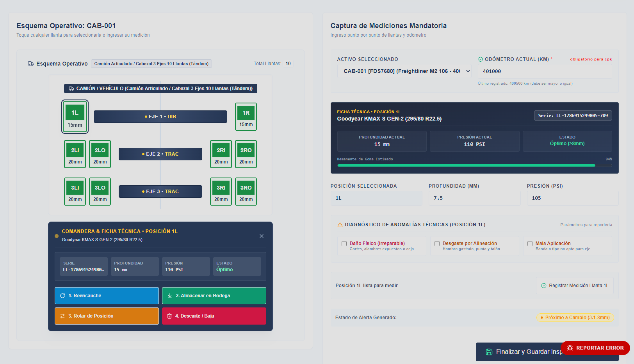This screenshot has height=364, width=634.
Task: Check Desgaste por Alineación checkbox
Action: (437, 243)
